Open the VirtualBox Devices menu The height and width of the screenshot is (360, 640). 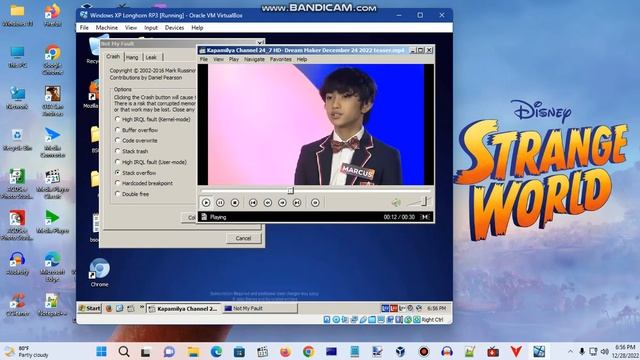(174, 27)
